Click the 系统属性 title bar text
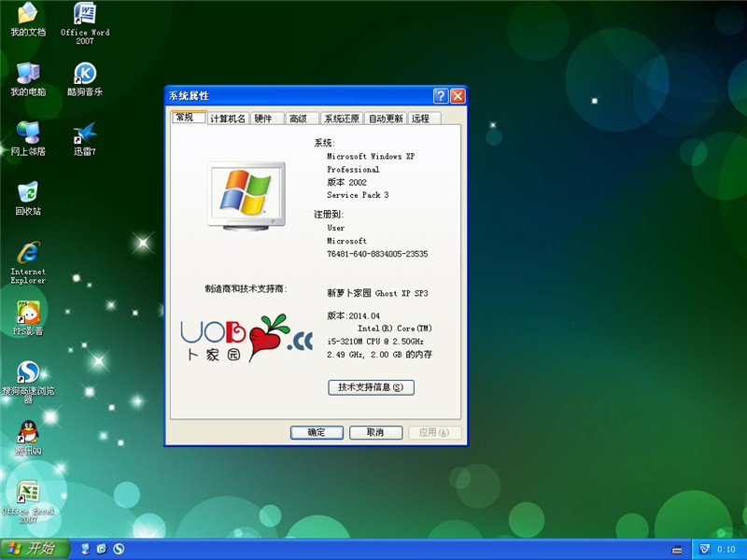 190,96
